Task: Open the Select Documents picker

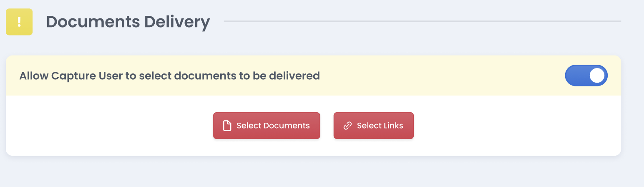Action: (267, 126)
